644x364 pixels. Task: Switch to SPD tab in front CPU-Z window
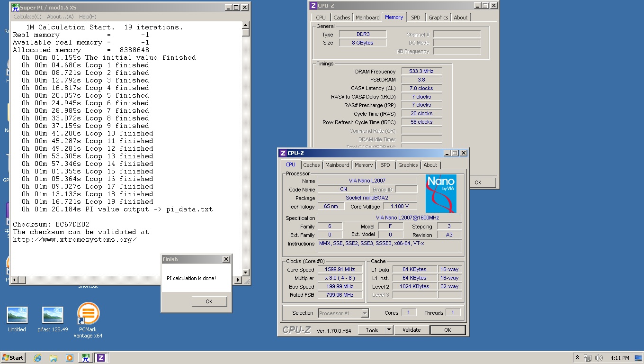click(385, 165)
